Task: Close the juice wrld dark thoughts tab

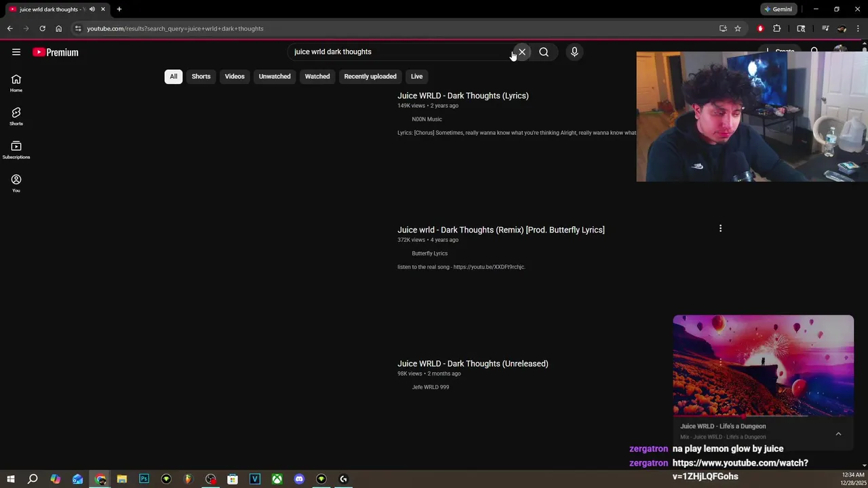Action: click(103, 9)
